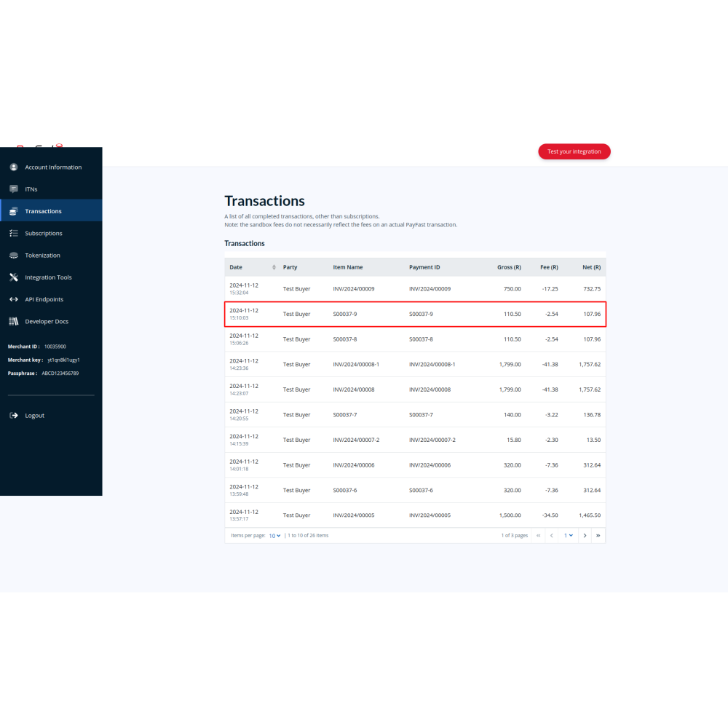The width and height of the screenshot is (728, 728).
Task: Click the date cell with time 14:20:55
Action: (x=244, y=415)
